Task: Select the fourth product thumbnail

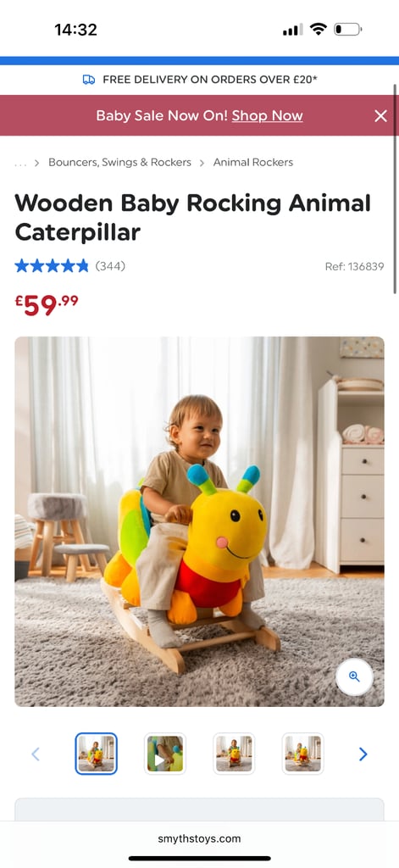Action: (x=302, y=754)
